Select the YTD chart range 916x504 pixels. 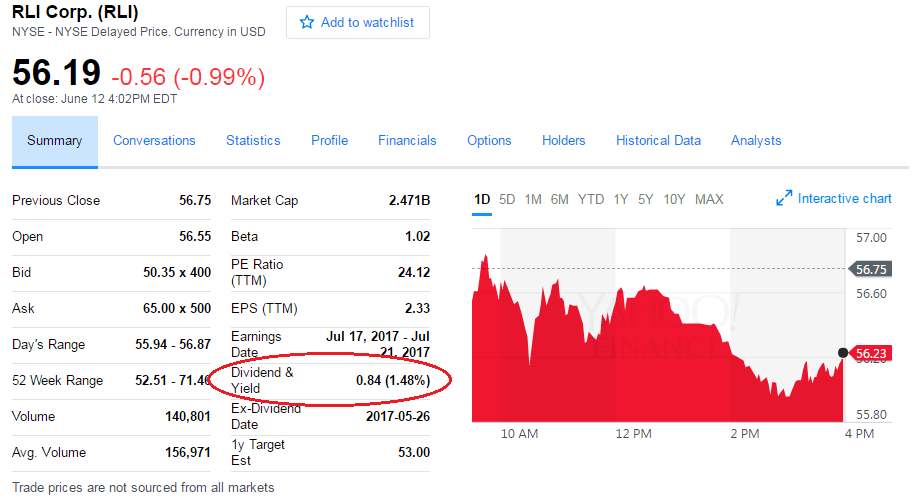click(591, 199)
